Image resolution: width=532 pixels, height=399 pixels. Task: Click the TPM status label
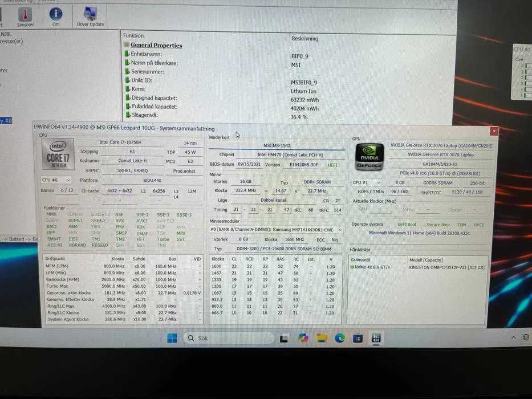coord(461,225)
